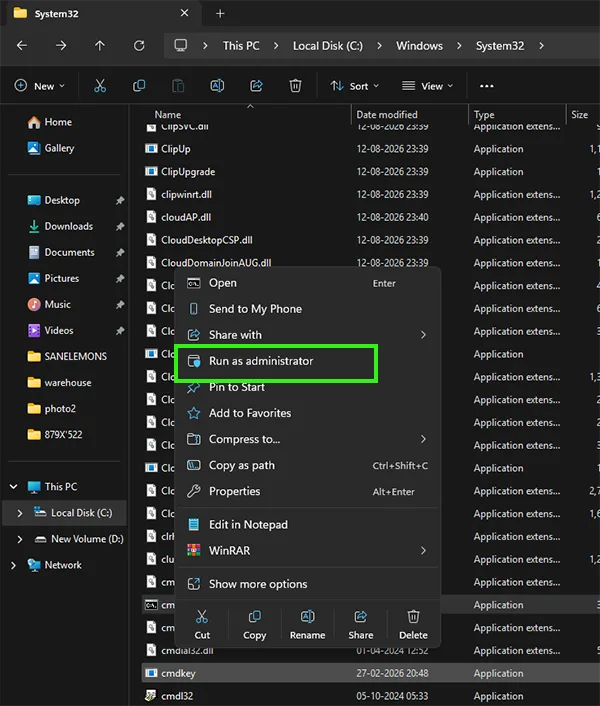
Task: Expand the Network tree node
Action: (x=14, y=565)
